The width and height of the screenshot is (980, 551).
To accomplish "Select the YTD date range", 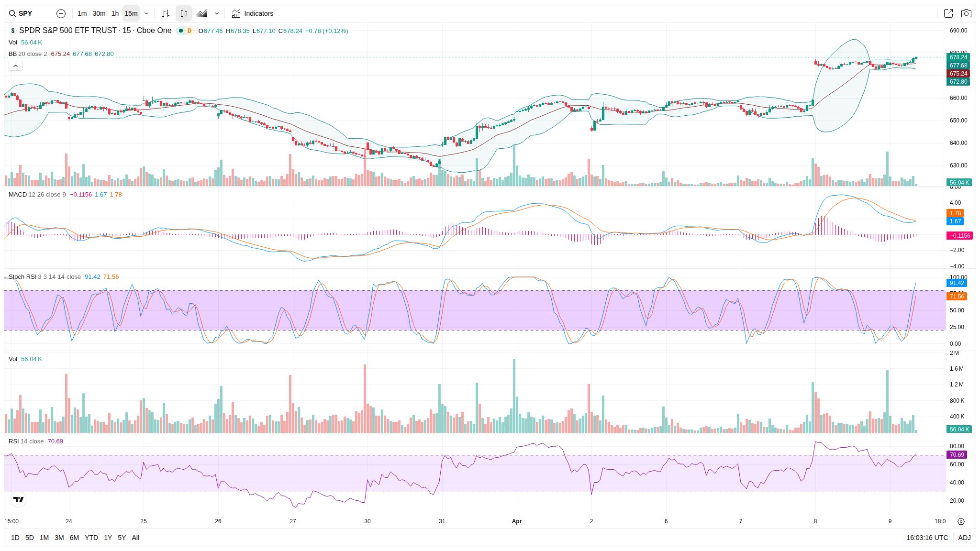I will pyautogui.click(x=91, y=538).
